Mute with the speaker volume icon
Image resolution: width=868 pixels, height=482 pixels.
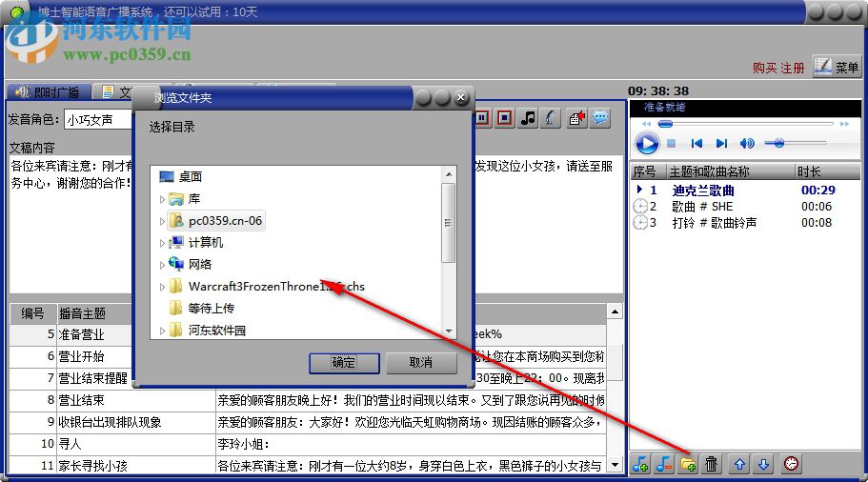[x=747, y=143]
